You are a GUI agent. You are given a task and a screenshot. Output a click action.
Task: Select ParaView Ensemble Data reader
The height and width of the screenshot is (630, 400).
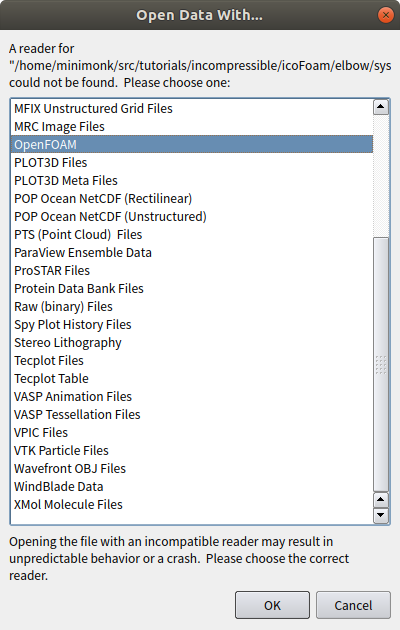pyautogui.click(x=192, y=252)
